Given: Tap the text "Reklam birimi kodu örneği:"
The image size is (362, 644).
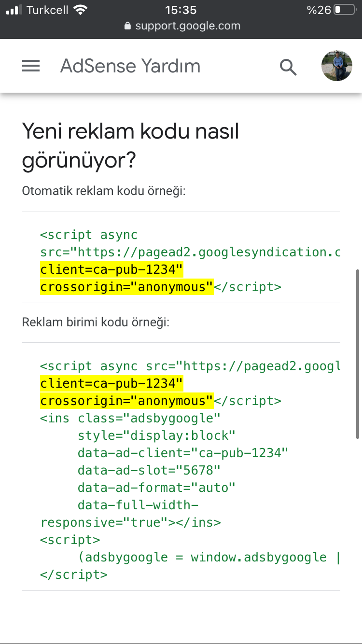Looking at the screenshot, I should 96,322.
